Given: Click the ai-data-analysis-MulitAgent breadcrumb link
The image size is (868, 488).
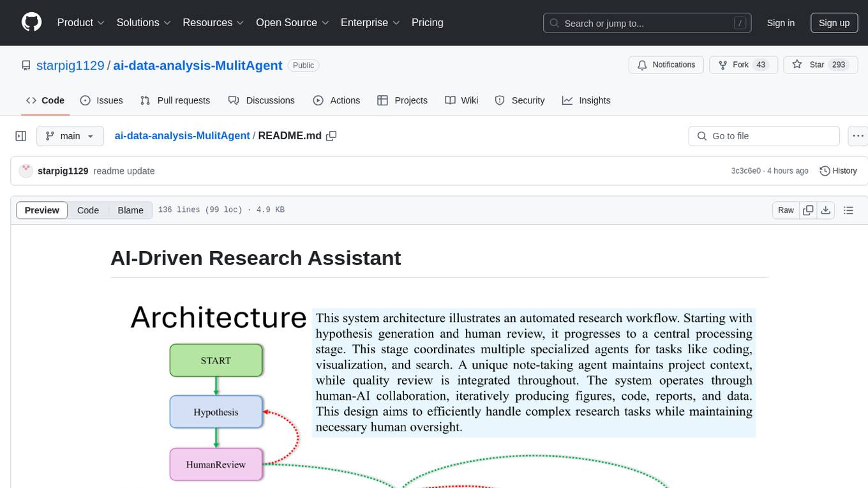Looking at the screenshot, I should tap(182, 136).
